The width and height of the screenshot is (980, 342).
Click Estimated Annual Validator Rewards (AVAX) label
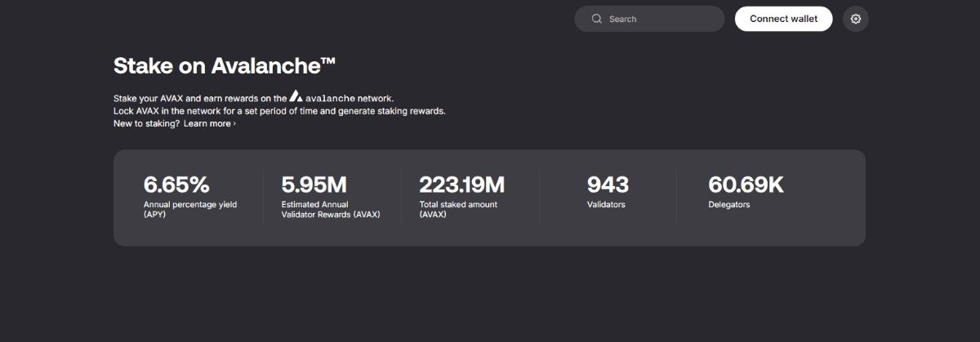pos(331,210)
